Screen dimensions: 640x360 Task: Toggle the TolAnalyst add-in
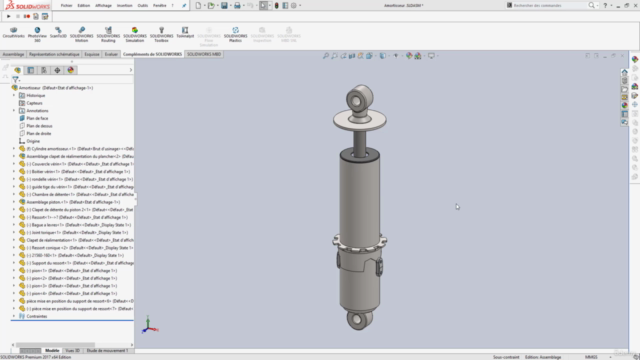click(x=185, y=33)
